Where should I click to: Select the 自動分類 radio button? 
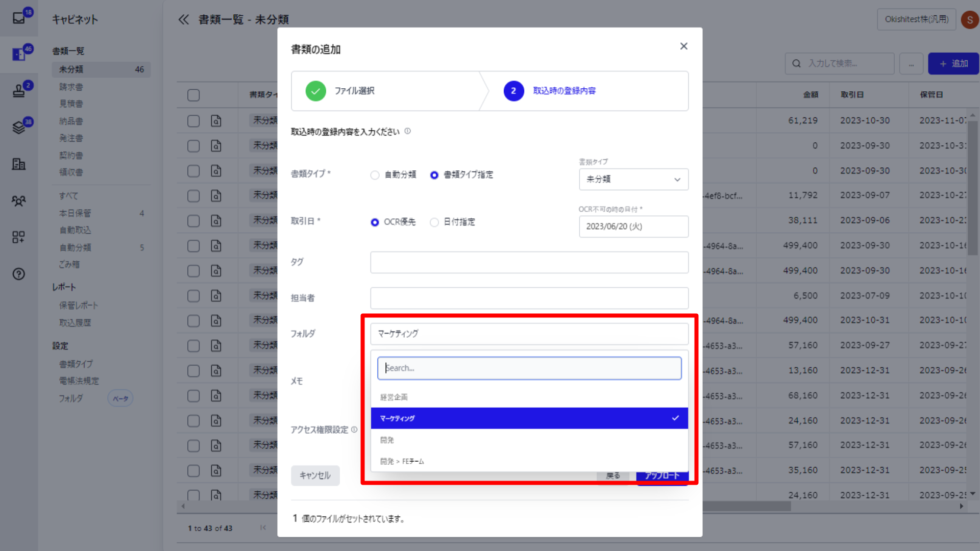pyautogui.click(x=375, y=175)
